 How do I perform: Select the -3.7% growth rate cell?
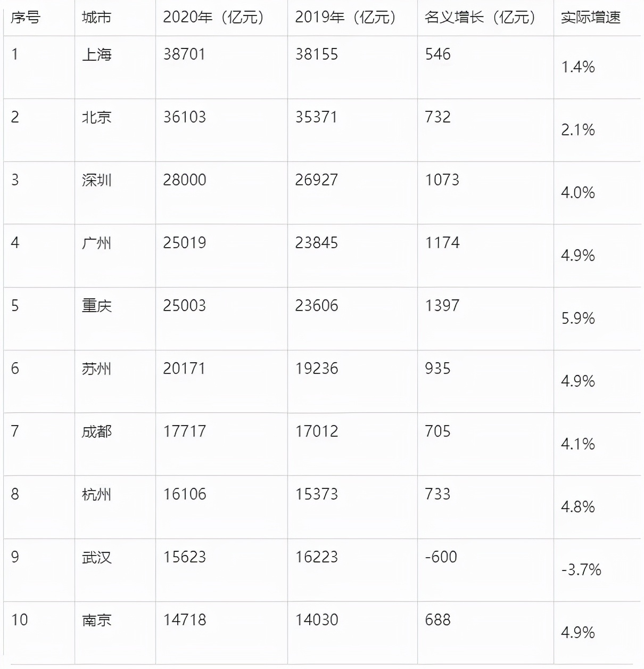tap(581, 570)
